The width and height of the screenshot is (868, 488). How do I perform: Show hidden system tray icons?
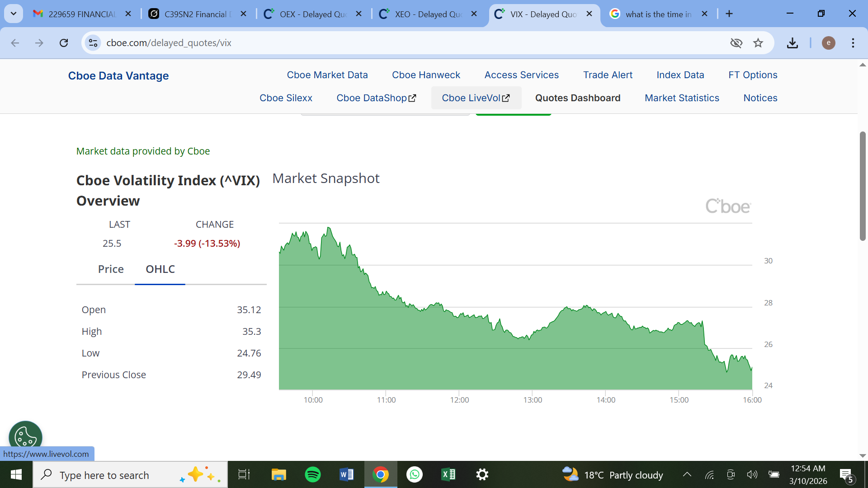[x=687, y=474]
